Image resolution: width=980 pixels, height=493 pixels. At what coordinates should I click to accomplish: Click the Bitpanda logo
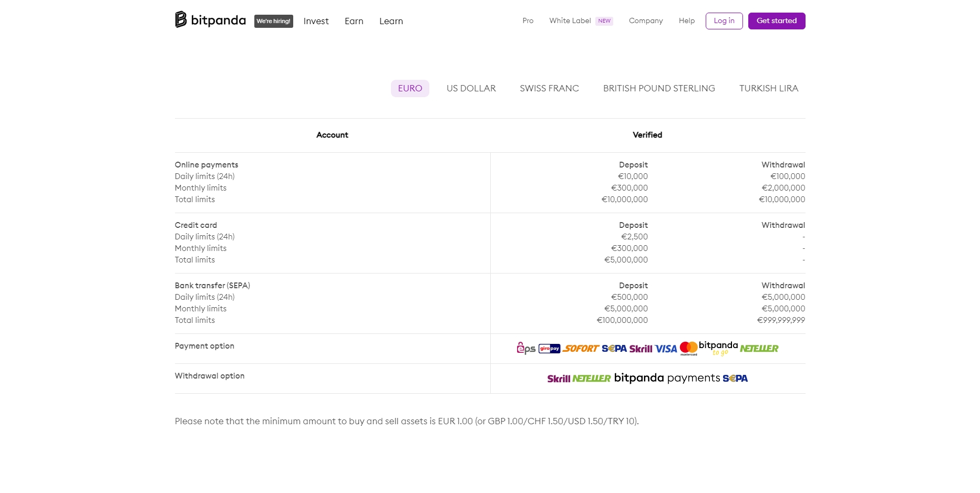[210, 20]
